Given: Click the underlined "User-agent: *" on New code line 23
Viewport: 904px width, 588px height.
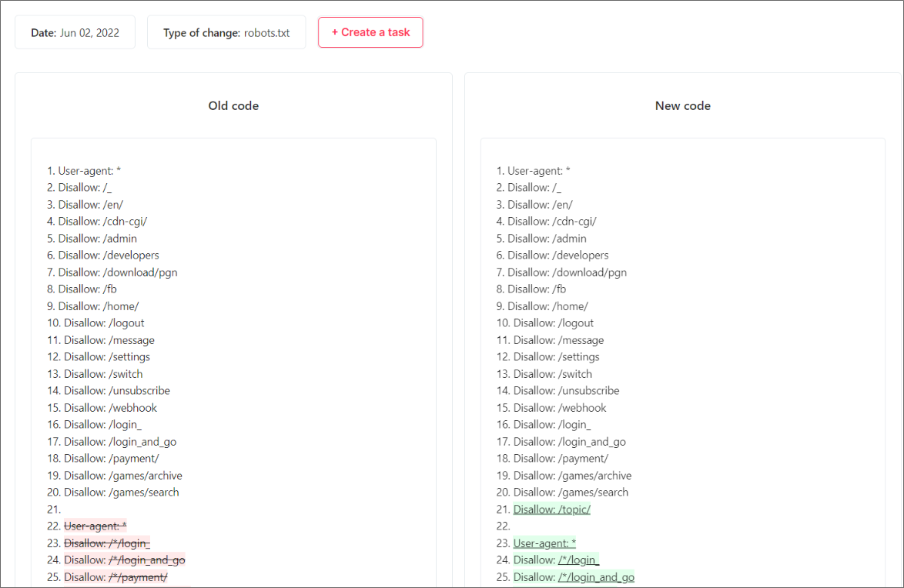Looking at the screenshot, I should pyautogui.click(x=544, y=543).
